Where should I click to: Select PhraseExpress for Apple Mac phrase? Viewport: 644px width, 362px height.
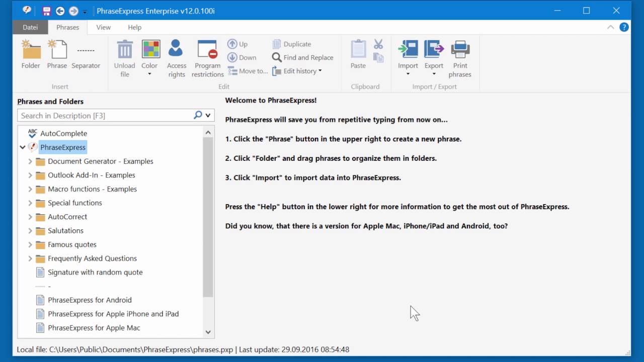coord(94,328)
